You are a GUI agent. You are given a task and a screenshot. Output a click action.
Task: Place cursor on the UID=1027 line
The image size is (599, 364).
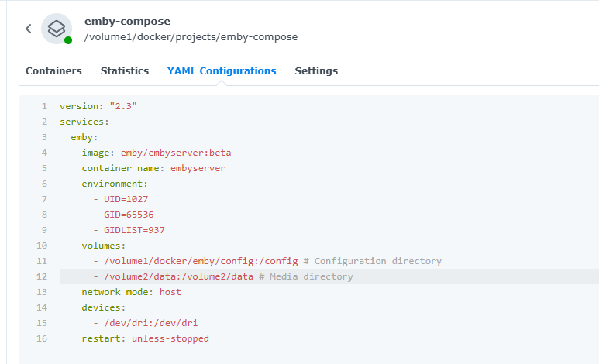[x=126, y=199]
